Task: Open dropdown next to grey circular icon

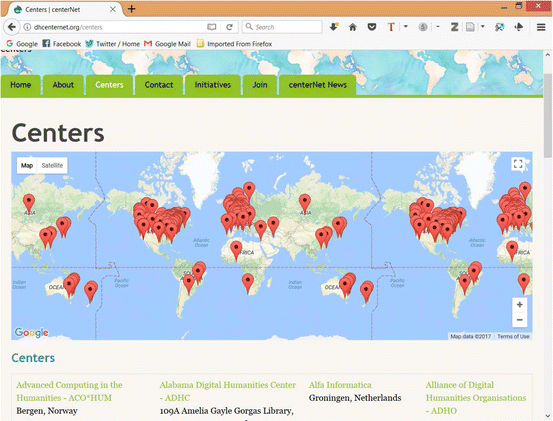Action: pos(438,26)
